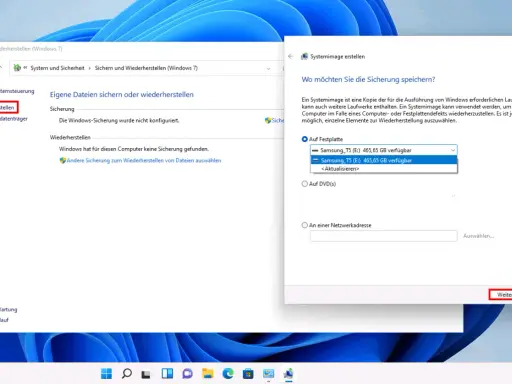Open the Systemreparaturdatenträger sidebar link
This screenshot has height=384, width=512.
pyautogui.click(x=13, y=119)
